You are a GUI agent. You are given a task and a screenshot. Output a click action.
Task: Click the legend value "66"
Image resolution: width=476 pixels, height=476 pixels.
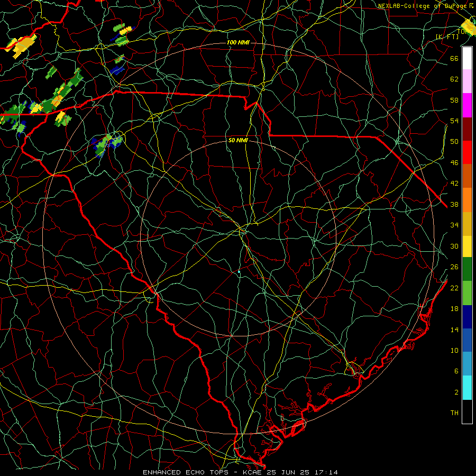pos(454,58)
